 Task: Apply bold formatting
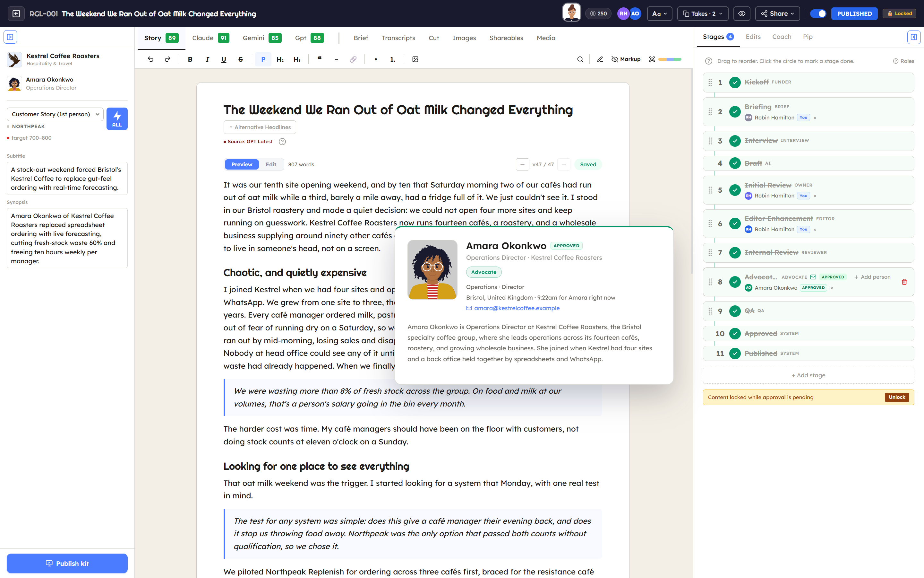coord(190,59)
